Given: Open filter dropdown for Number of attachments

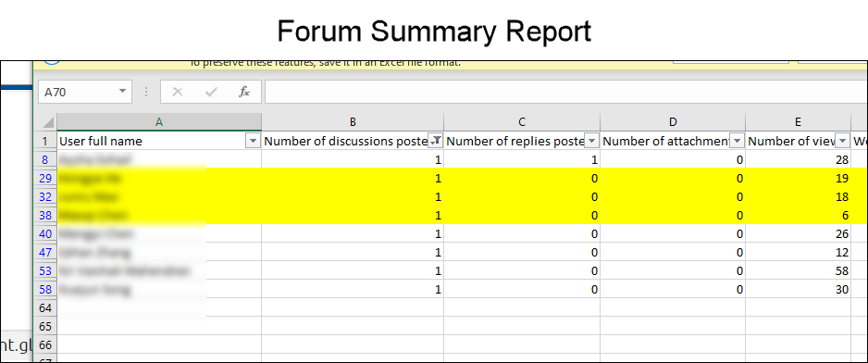Looking at the screenshot, I should point(737,142).
